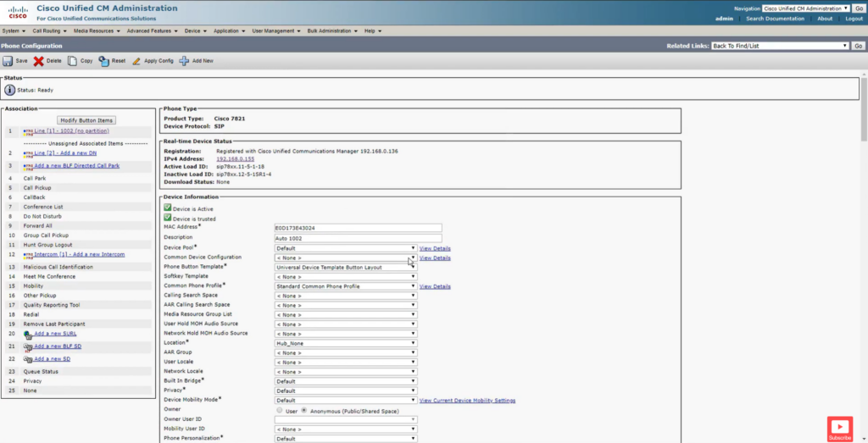
Task: Click the Intercom [1] line icon
Action: coord(28,255)
